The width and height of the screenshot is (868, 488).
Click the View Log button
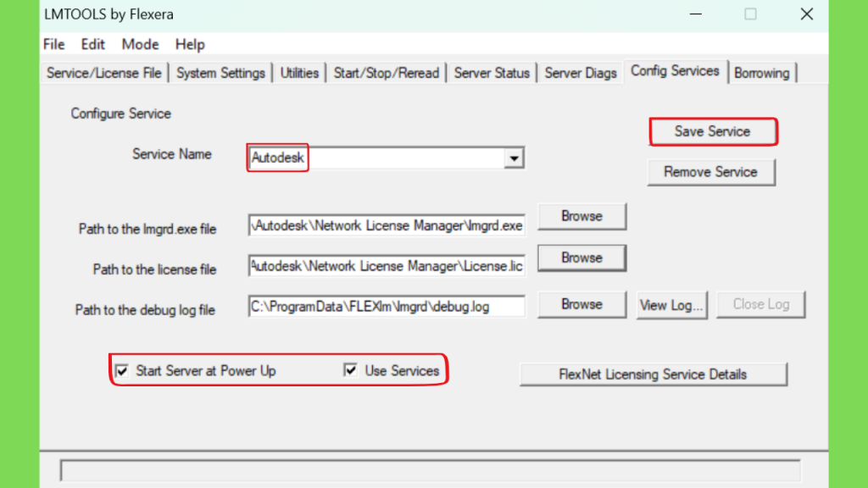671,305
